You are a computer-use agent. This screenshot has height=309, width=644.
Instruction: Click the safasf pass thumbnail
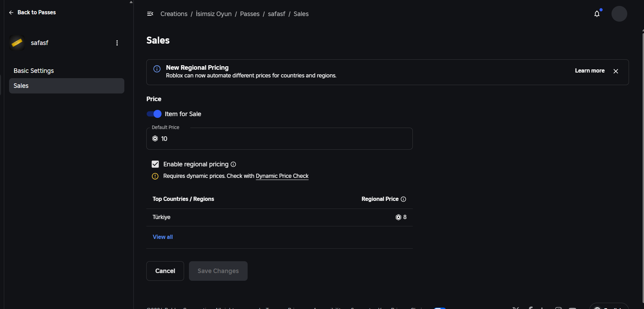coord(17,43)
